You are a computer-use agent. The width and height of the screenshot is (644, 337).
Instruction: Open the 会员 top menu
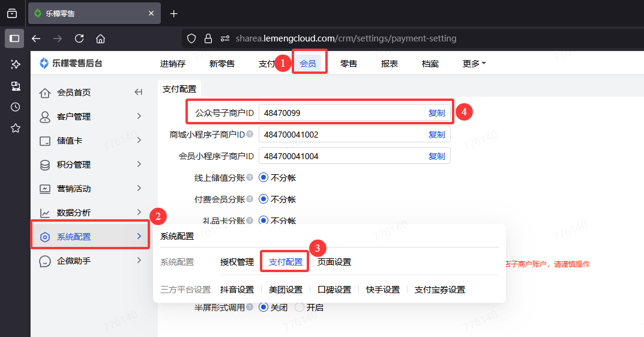[308, 64]
